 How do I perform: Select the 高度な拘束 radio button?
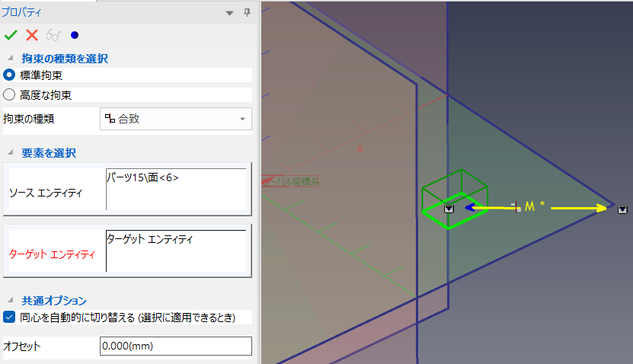click(10, 95)
